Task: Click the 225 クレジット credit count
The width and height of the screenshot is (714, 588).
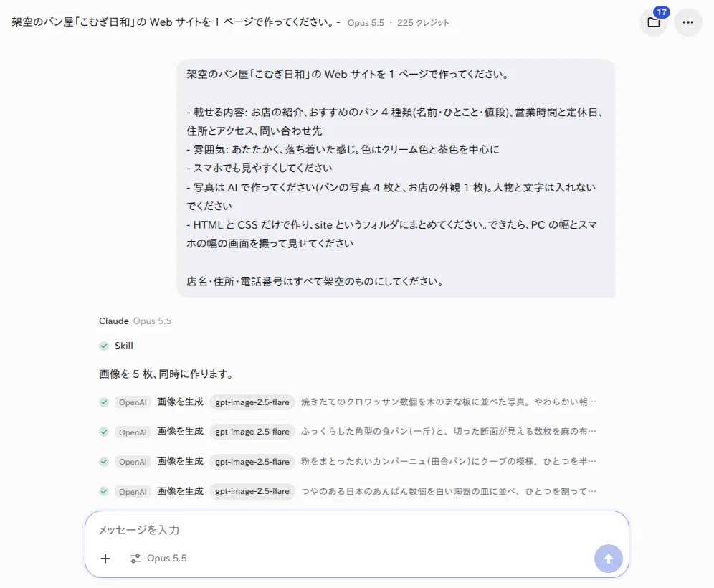Action: [423, 23]
